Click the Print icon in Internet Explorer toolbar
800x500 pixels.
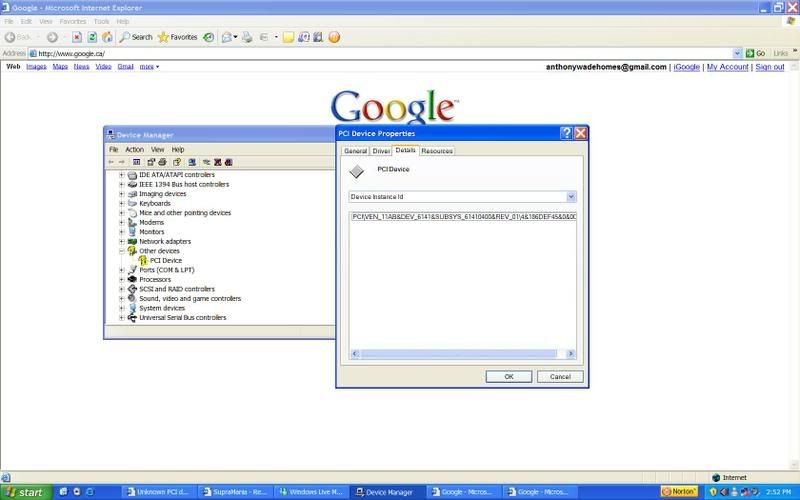coord(247,37)
